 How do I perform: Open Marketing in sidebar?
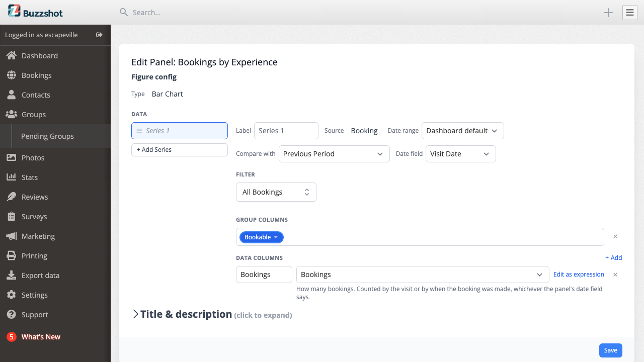coord(55,236)
